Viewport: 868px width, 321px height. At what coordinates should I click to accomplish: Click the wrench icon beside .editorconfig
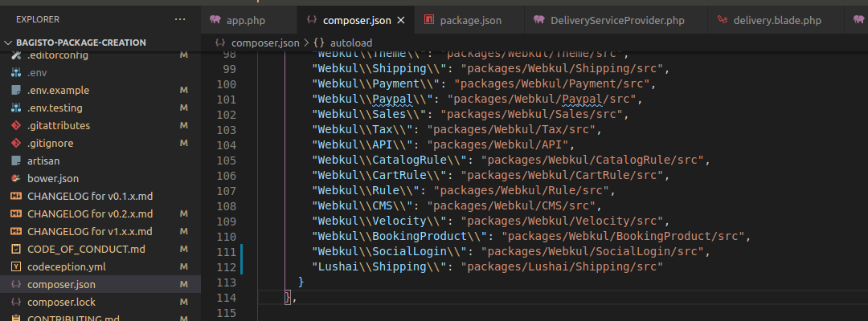pos(16,55)
